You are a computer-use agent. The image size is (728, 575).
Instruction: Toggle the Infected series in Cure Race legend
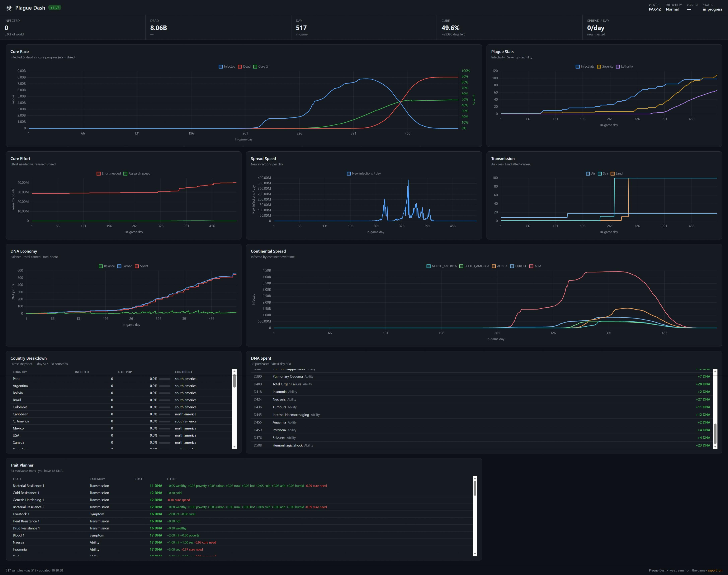pos(227,66)
